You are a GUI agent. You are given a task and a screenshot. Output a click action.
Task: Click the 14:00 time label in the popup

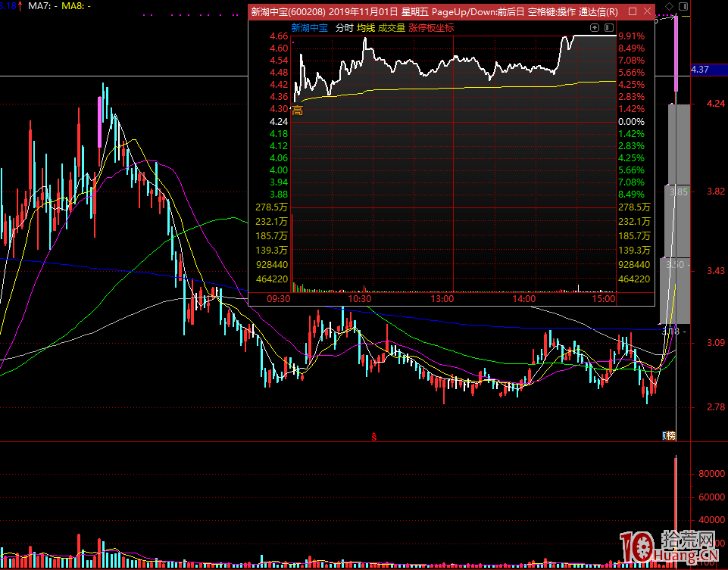523,299
